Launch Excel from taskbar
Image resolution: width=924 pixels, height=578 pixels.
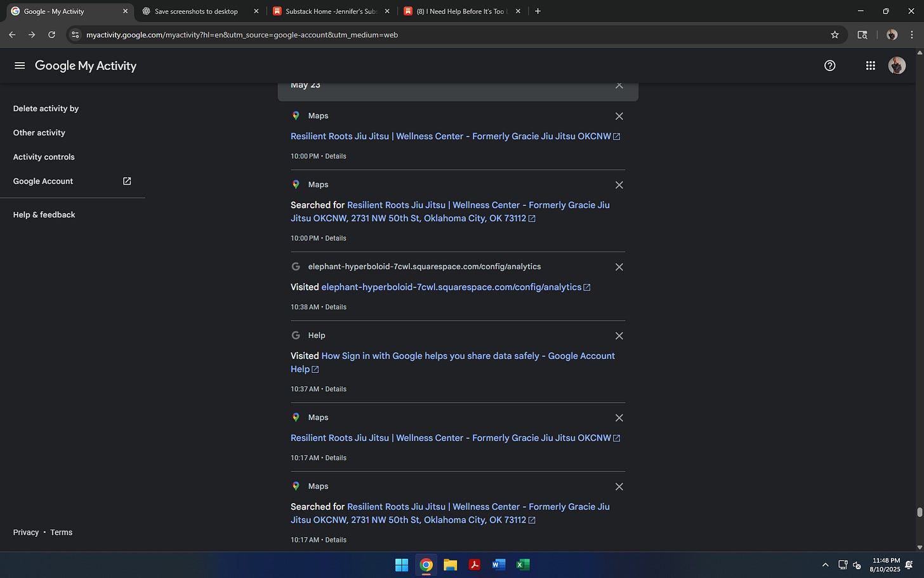523,565
